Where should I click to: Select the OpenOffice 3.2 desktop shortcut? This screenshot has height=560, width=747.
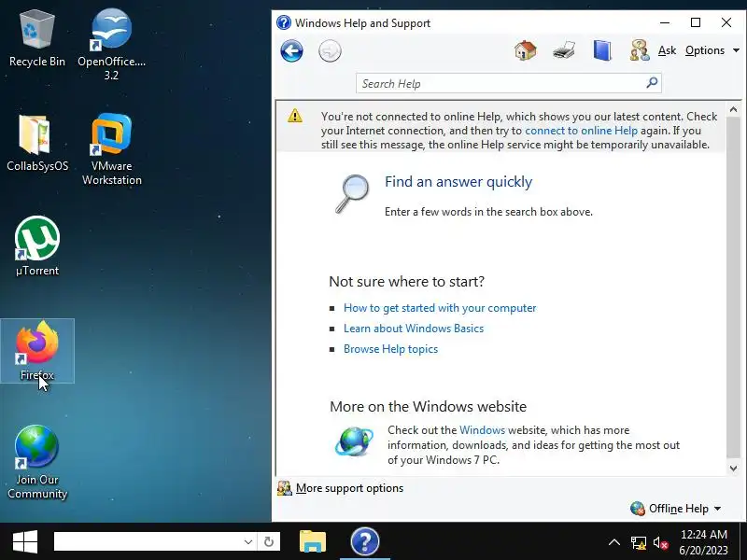click(x=111, y=44)
